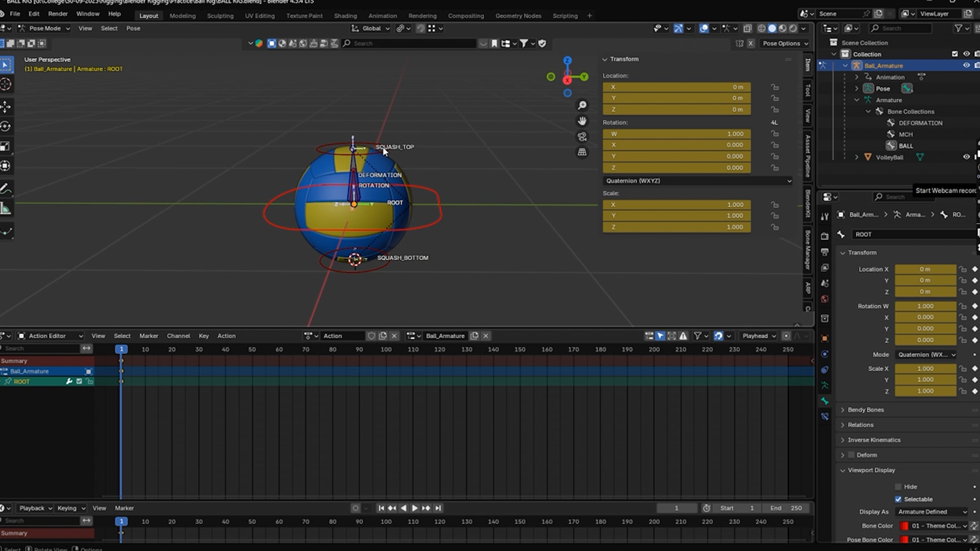Open Global transform orientation dropdown

pos(371,28)
